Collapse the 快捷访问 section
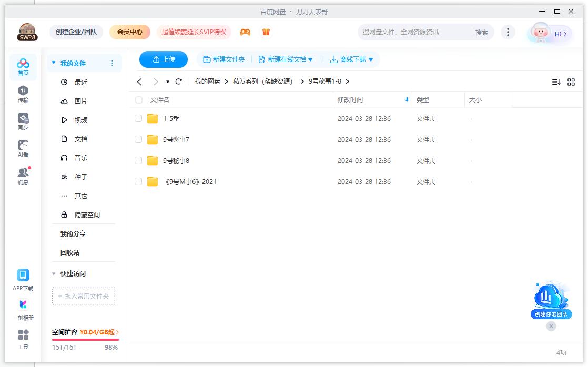Screen dimensions: 588x367 (54, 273)
